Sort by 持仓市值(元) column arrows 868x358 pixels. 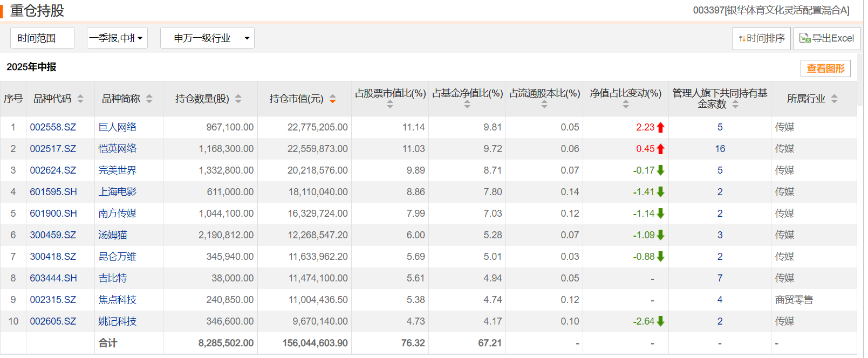pyautogui.click(x=333, y=99)
